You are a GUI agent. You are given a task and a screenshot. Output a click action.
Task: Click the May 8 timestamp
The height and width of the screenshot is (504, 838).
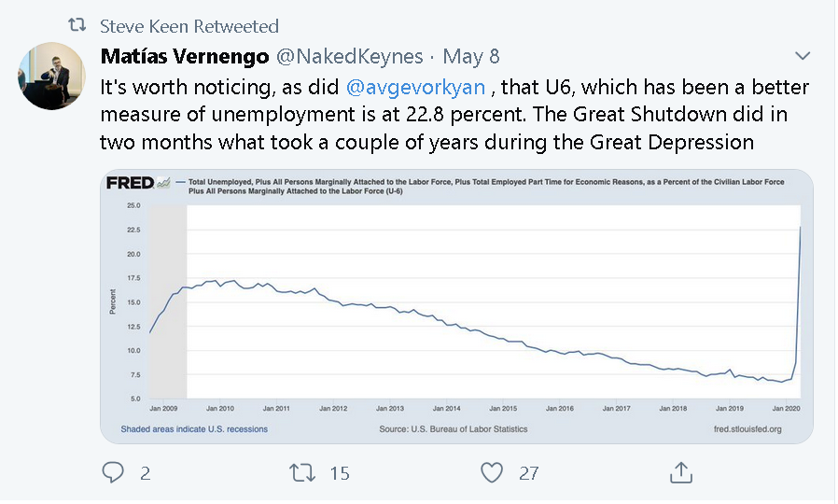[x=471, y=56]
